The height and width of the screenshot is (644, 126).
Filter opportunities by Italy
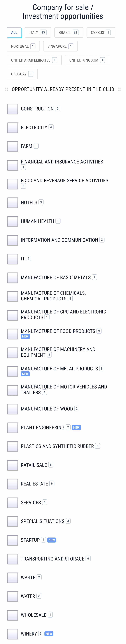tap(38, 33)
